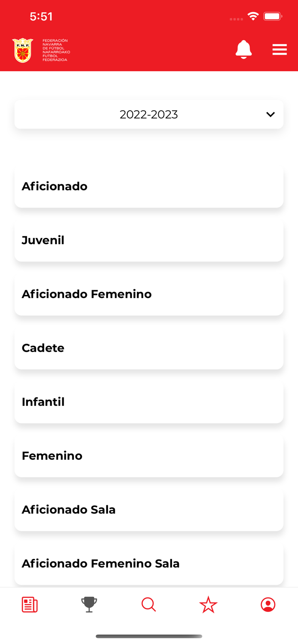Open the Femenino competition

(149, 456)
